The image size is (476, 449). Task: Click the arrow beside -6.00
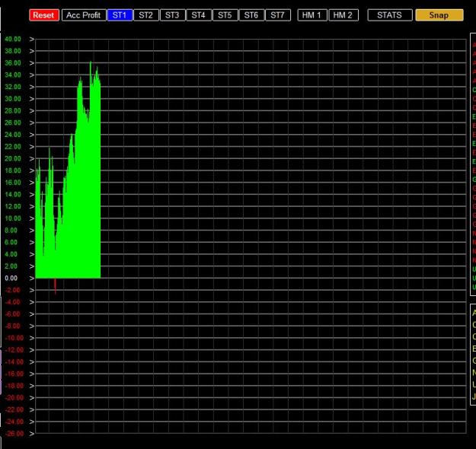click(x=32, y=314)
